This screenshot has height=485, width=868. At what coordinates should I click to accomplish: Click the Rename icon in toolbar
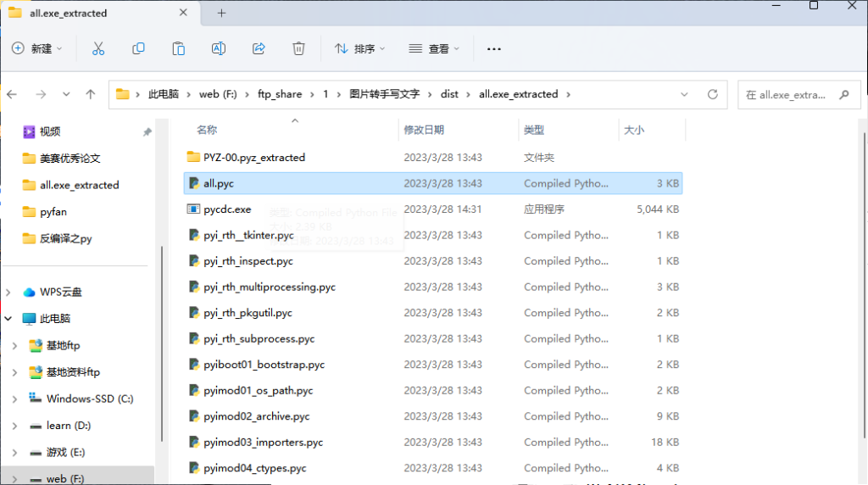[219, 49]
